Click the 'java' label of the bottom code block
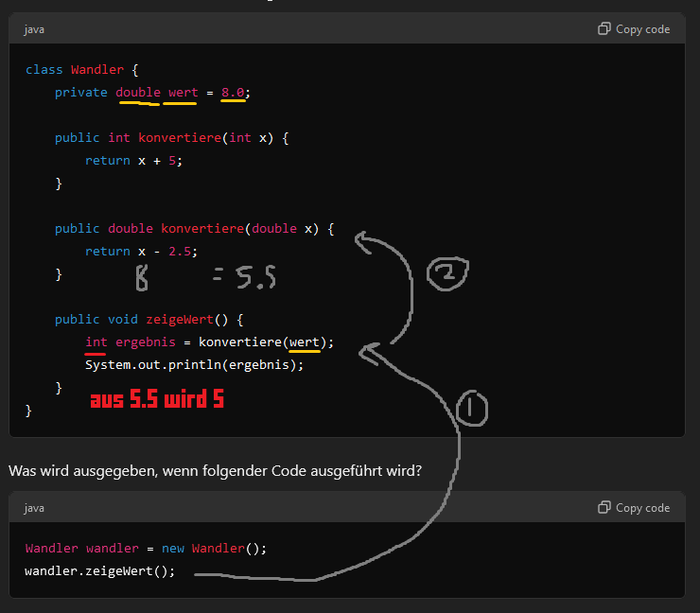700x613 pixels. [x=34, y=508]
